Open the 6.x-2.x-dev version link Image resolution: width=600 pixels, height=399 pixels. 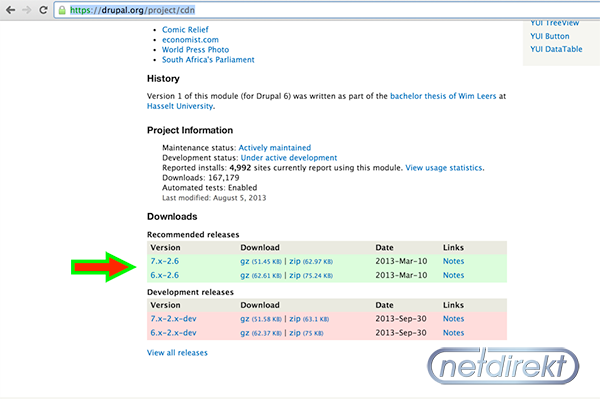click(x=173, y=333)
